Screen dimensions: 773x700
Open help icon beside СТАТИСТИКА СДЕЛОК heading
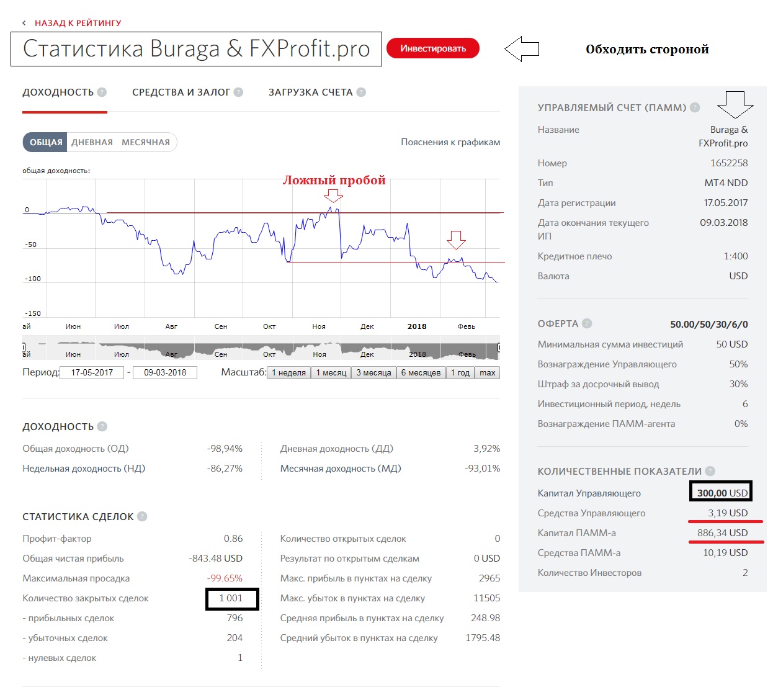coord(142,516)
